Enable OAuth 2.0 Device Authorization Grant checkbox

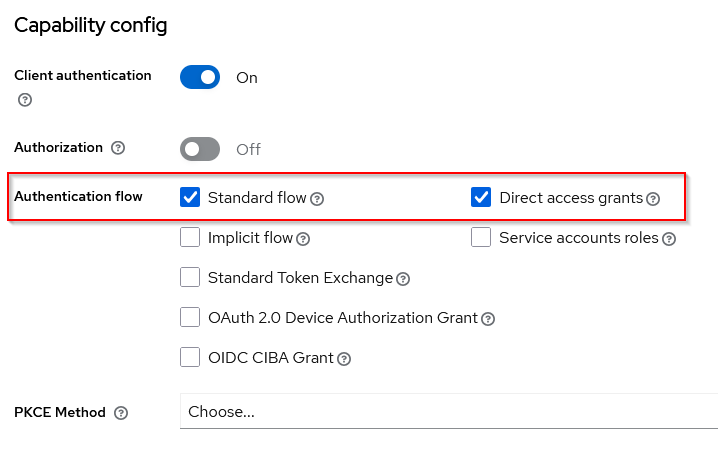[x=190, y=317]
